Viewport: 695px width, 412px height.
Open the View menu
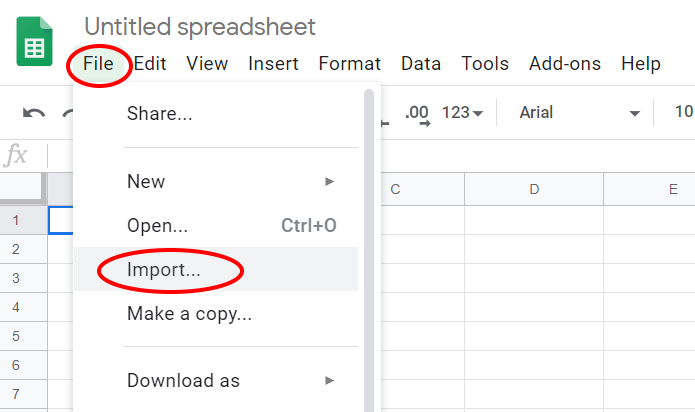click(x=207, y=64)
